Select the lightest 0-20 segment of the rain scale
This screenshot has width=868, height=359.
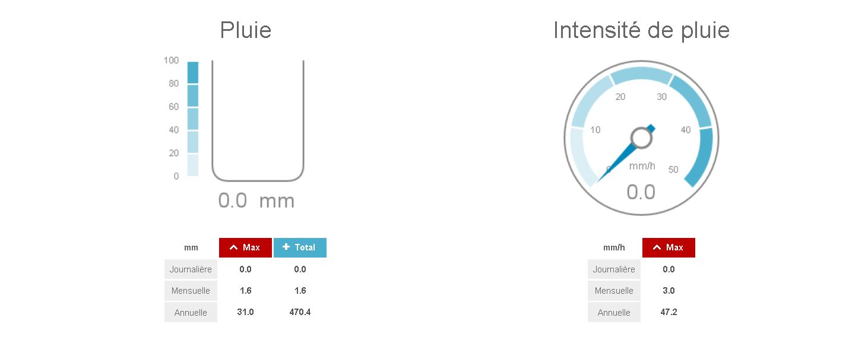pyautogui.click(x=193, y=165)
